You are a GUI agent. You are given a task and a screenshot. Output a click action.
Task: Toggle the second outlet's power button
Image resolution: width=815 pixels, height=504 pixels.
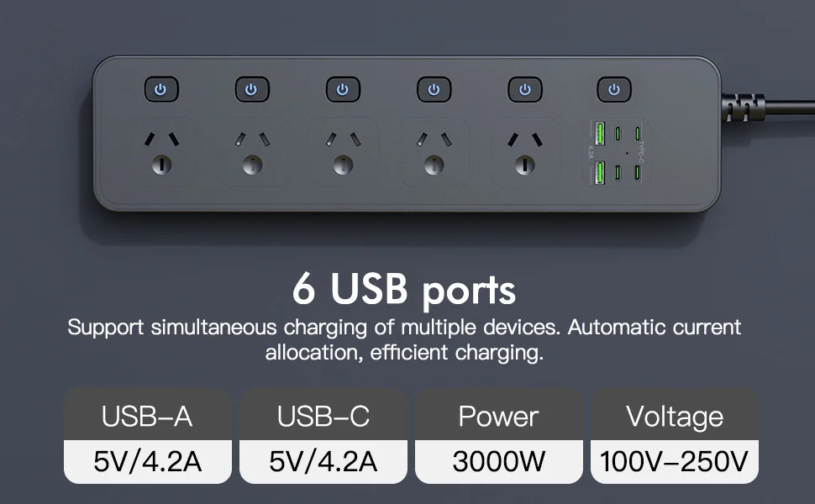pos(252,89)
